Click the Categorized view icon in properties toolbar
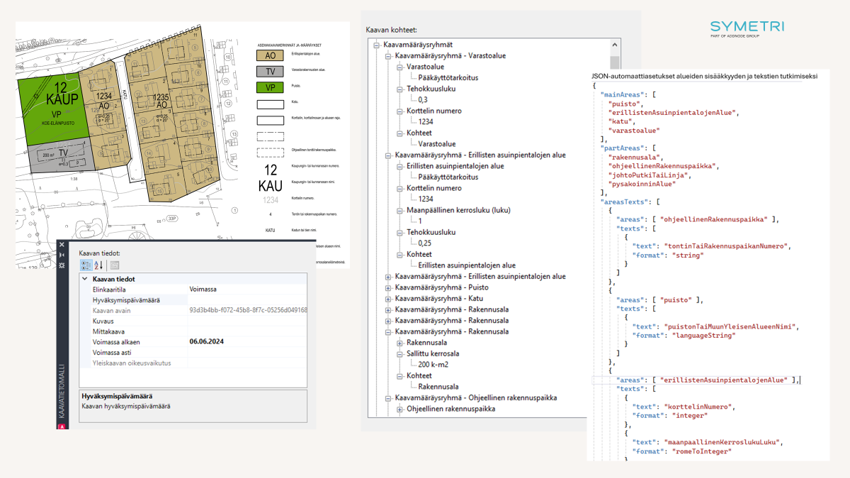This screenshot has height=478, width=850. click(x=86, y=265)
